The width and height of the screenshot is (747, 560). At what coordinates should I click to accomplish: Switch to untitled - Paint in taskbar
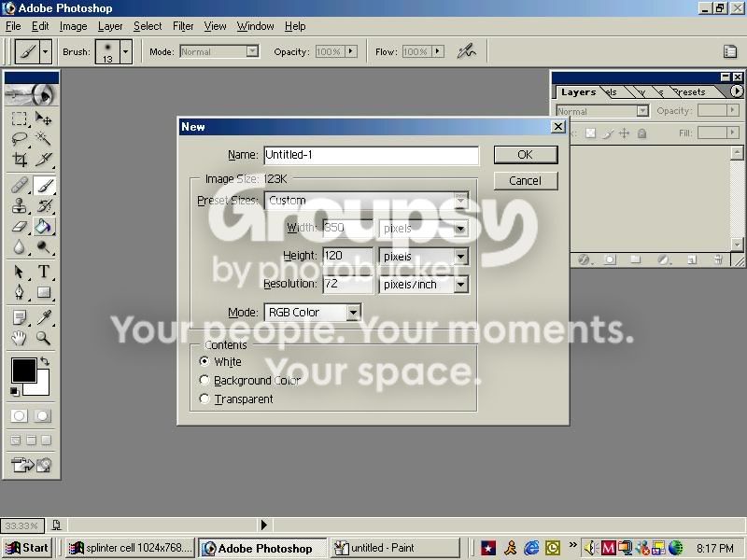pos(395,548)
